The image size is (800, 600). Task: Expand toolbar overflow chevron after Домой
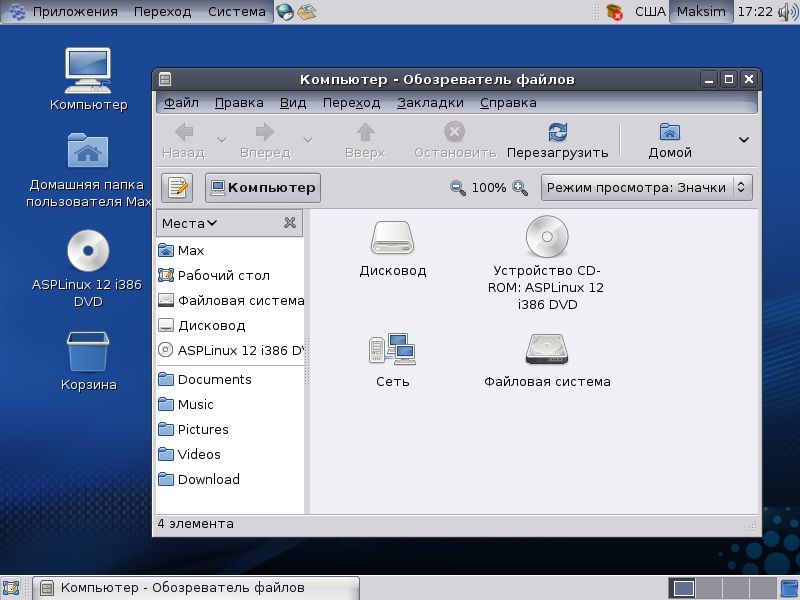point(744,139)
